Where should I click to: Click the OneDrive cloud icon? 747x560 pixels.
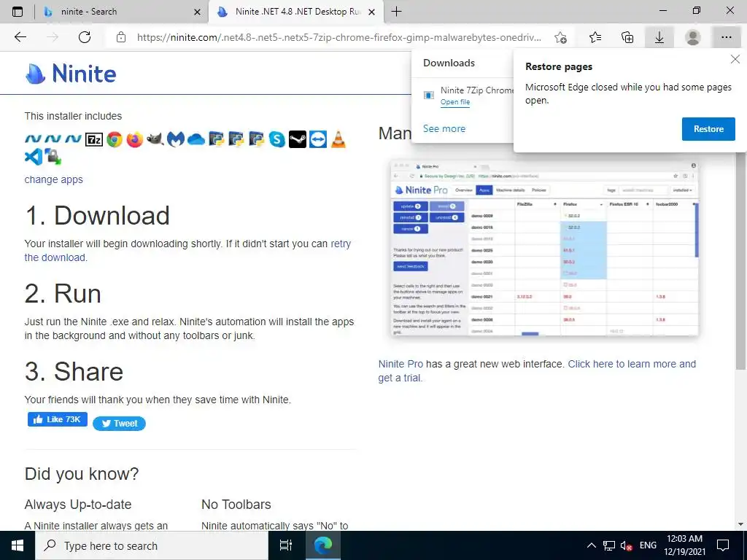click(x=196, y=139)
